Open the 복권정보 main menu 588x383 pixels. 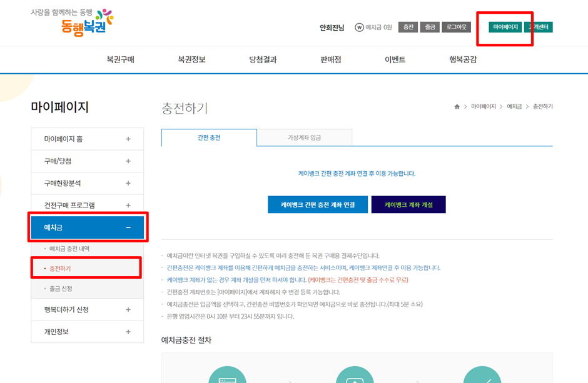pos(191,59)
